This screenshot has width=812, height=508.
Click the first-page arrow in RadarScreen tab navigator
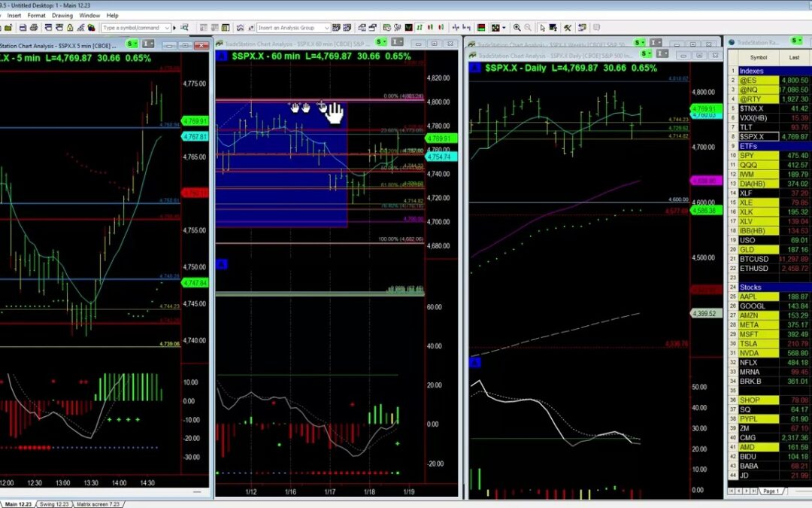pyautogui.click(x=732, y=491)
